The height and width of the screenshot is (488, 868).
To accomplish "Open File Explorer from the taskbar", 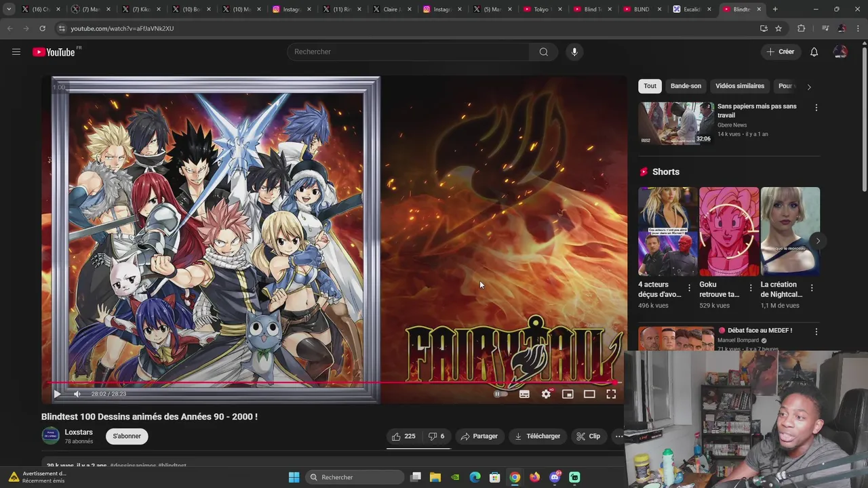I will 435,477.
